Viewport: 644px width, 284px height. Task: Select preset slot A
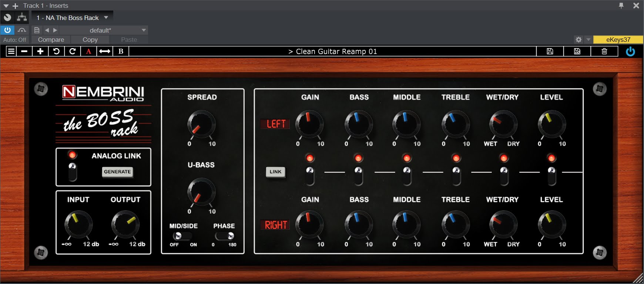(x=88, y=51)
